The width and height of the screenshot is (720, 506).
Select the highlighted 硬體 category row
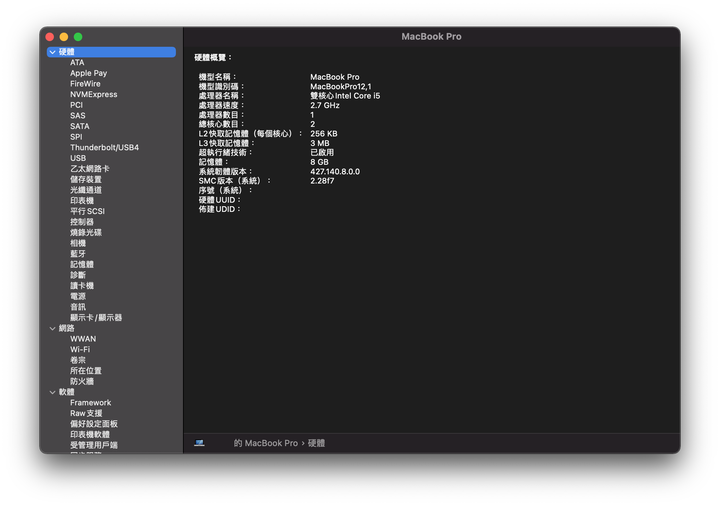point(111,52)
